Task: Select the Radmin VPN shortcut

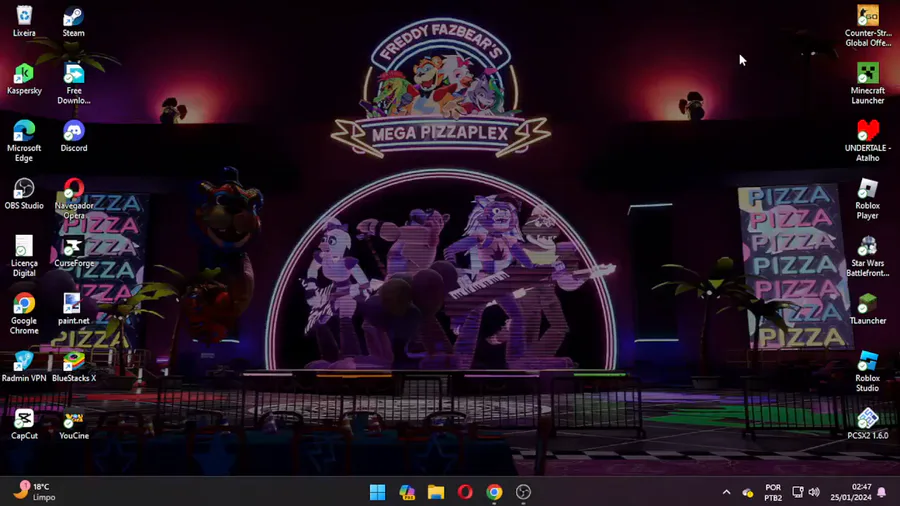Action: click(24, 366)
